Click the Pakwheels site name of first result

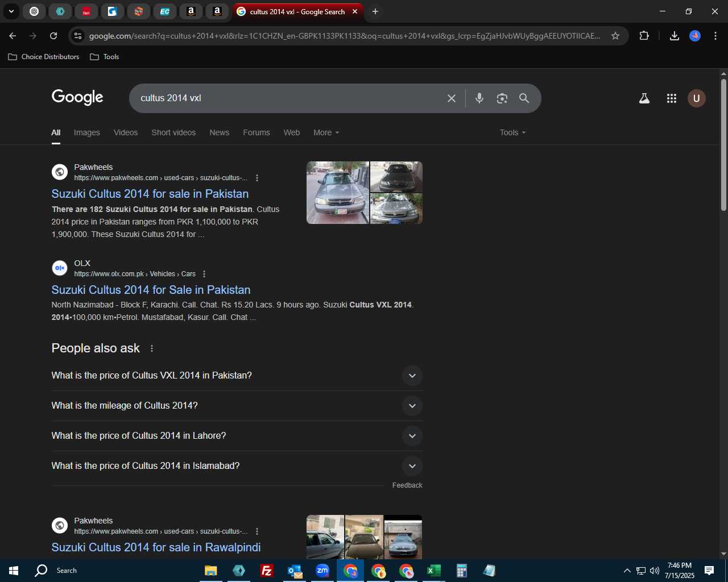93,167
